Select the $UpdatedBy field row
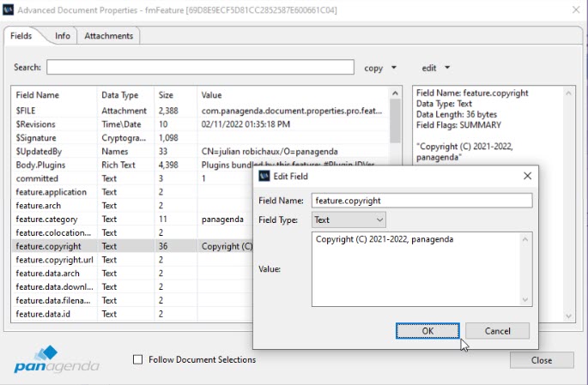Image resolution: width=588 pixels, height=385 pixels. 201,151
